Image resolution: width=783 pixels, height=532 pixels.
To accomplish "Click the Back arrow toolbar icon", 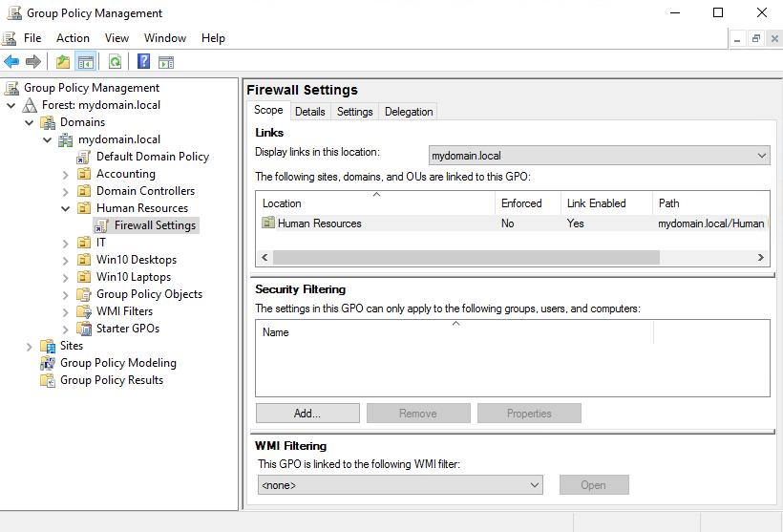I will 11,62.
